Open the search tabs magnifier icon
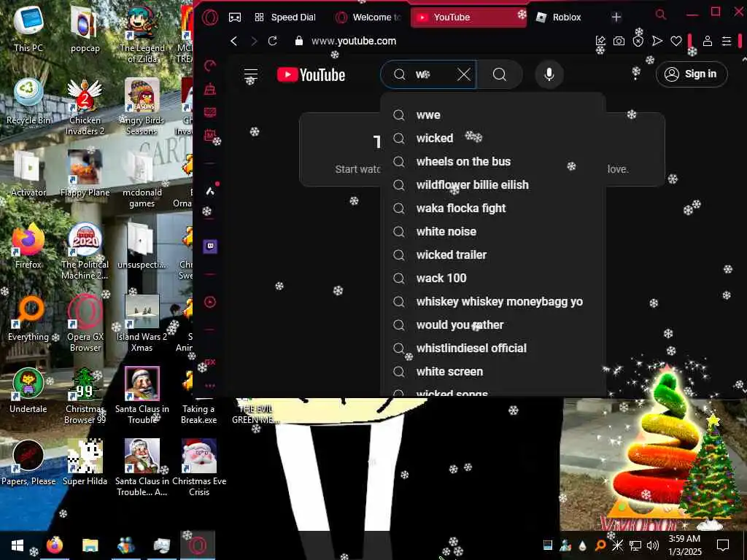The image size is (747, 560). 660,15
